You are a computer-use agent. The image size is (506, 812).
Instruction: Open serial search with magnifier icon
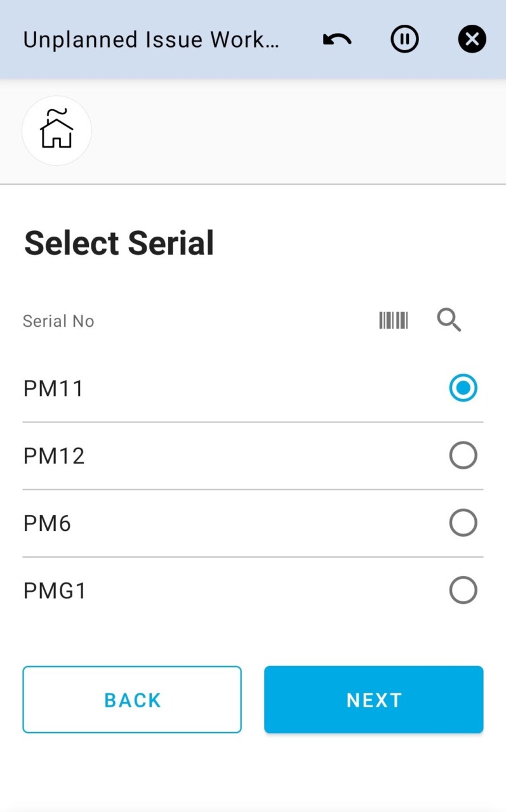tap(449, 321)
